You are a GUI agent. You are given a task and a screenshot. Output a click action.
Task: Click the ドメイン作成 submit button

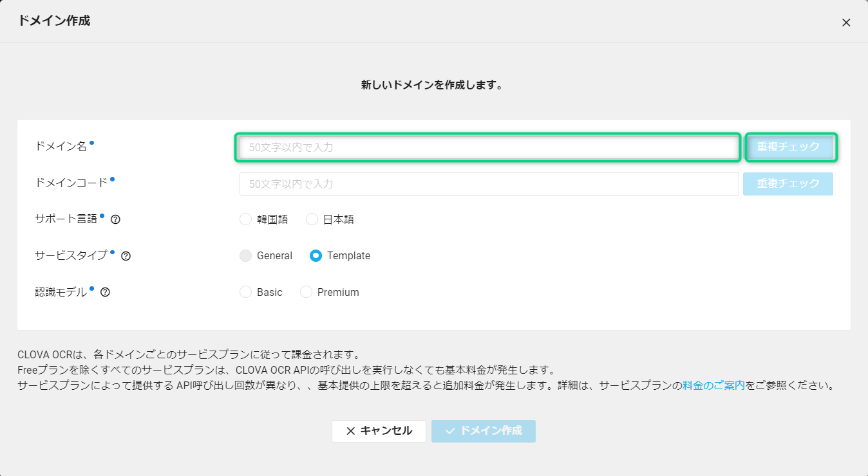point(484,431)
